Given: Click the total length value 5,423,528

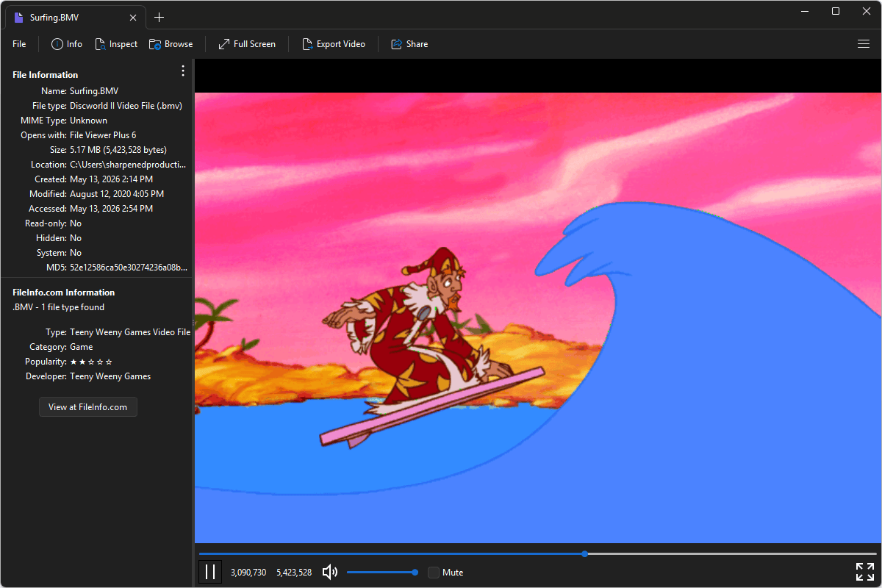Looking at the screenshot, I should coord(294,573).
